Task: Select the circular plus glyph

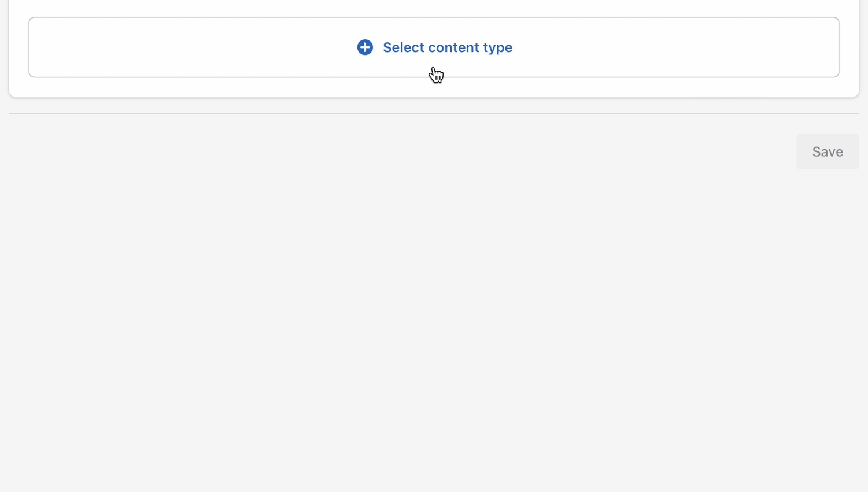Action: coord(365,47)
